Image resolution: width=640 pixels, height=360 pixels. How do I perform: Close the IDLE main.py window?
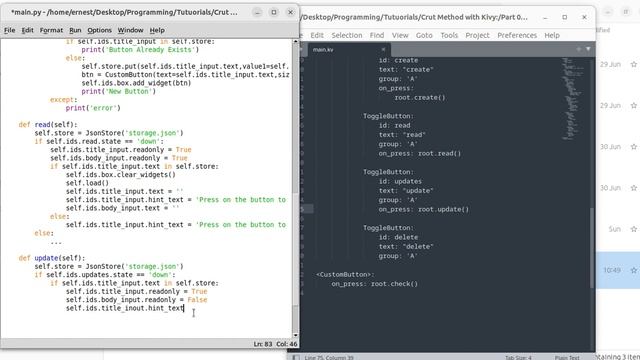(291, 12)
